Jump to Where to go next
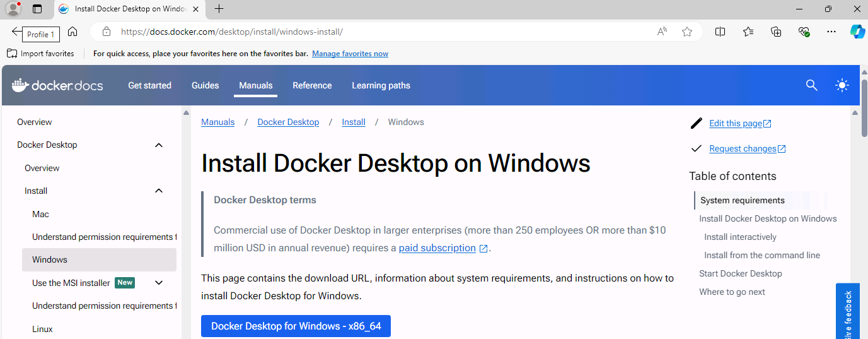The width and height of the screenshot is (868, 339). [x=732, y=292]
